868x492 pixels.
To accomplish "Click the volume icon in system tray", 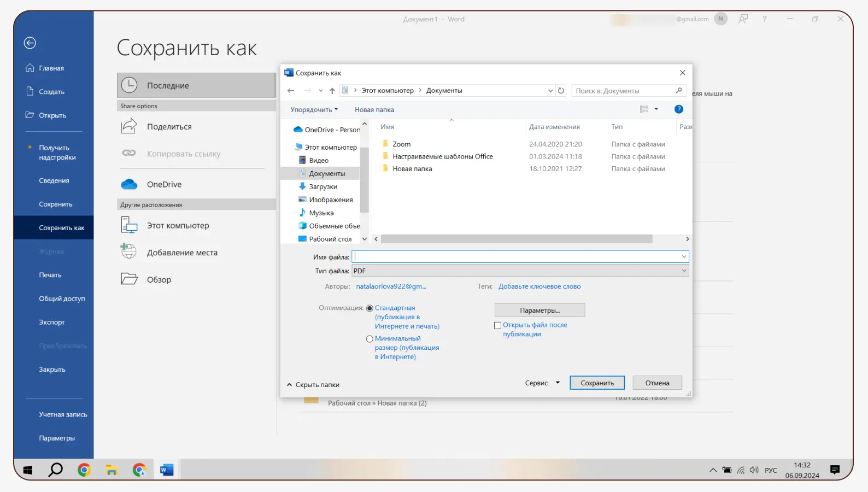I will pyautogui.click(x=754, y=470).
